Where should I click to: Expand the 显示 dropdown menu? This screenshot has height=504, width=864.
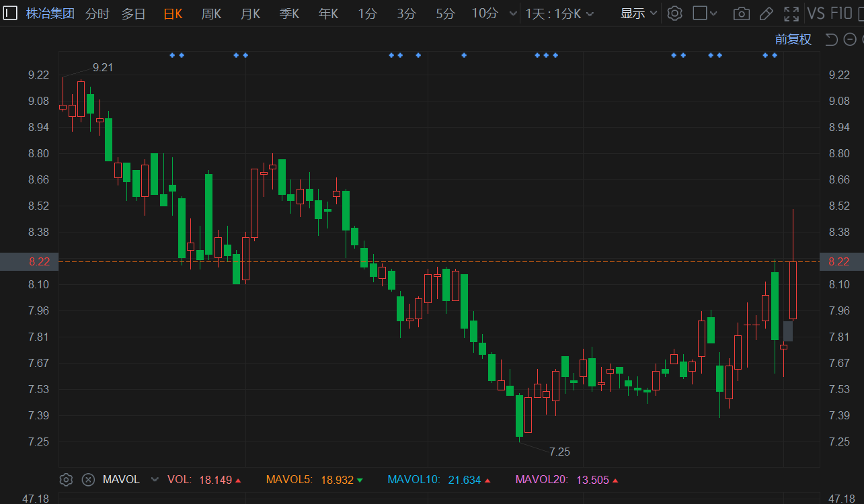pyautogui.click(x=638, y=13)
